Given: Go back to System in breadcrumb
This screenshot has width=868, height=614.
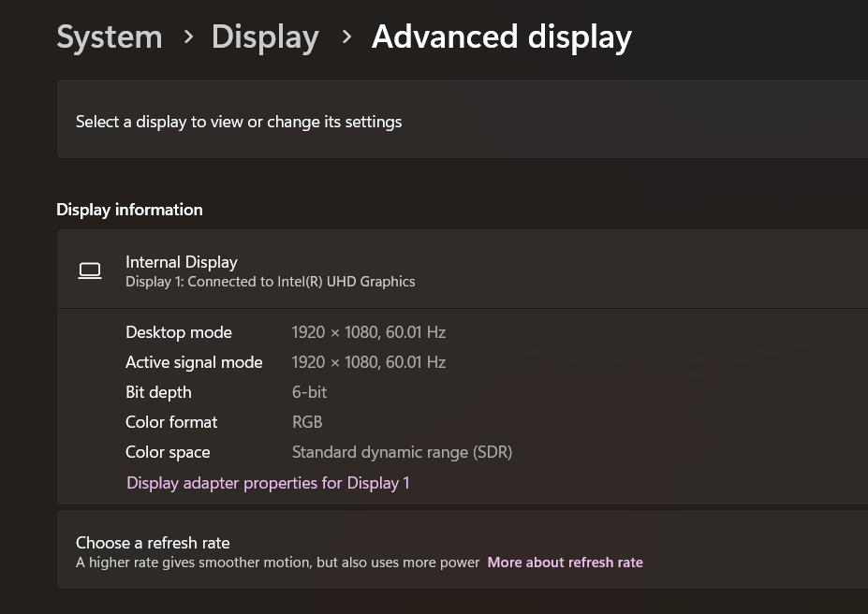Looking at the screenshot, I should pos(110,37).
